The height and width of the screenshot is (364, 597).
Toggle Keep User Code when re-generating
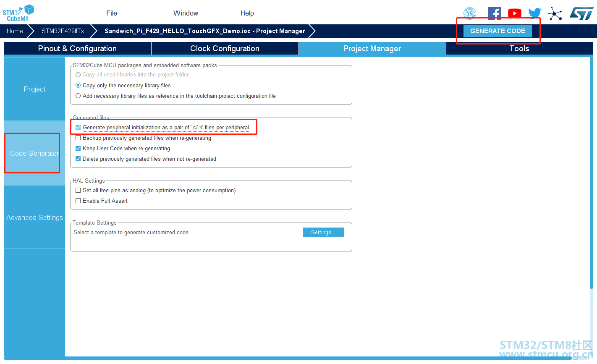(x=78, y=148)
